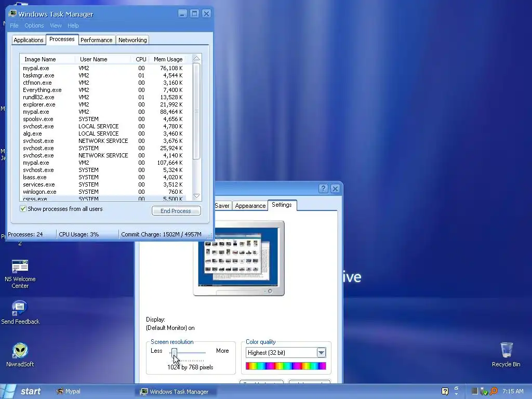Switch to the Appearance tab in Display Properties

(x=250, y=206)
